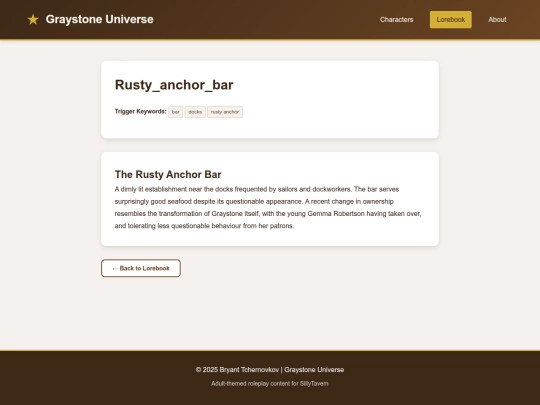Select the Lorebook nav tab
This screenshot has height=405, width=540.
(450, 20)
